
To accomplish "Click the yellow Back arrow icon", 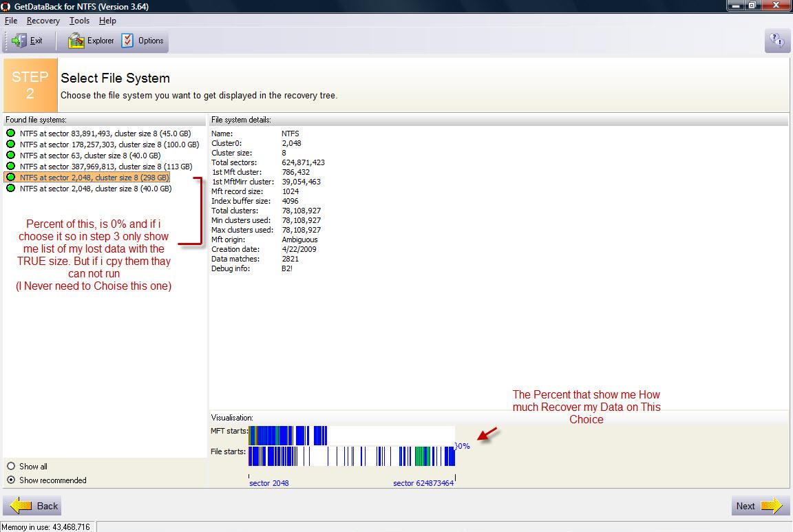I will pyautogui.click(x=21, y=506).
